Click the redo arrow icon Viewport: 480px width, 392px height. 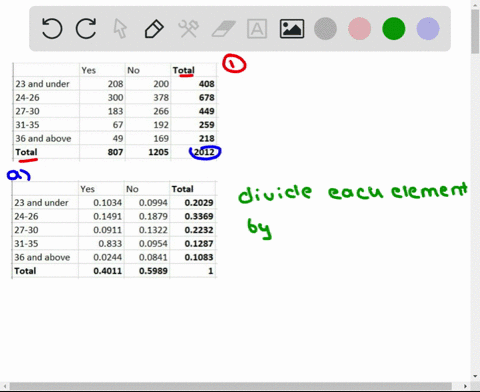(86, 29)
